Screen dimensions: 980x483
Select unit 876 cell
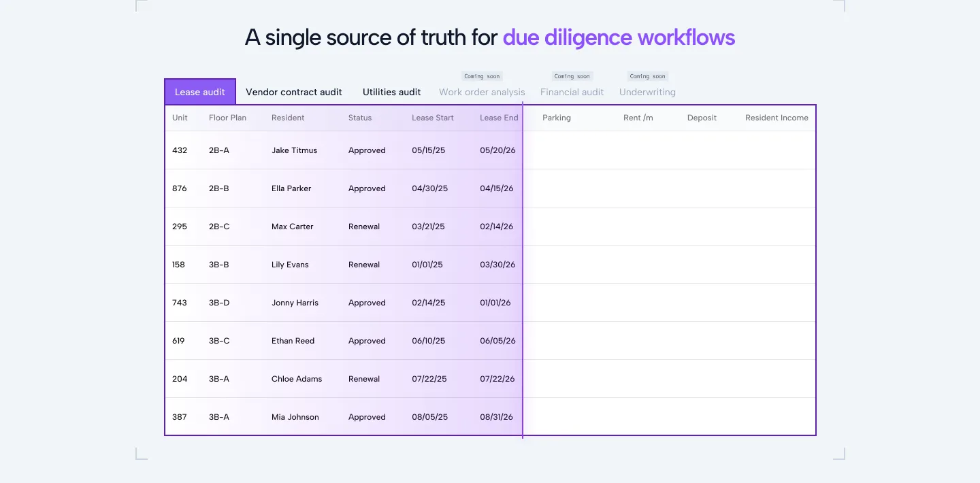coord(180,188)
